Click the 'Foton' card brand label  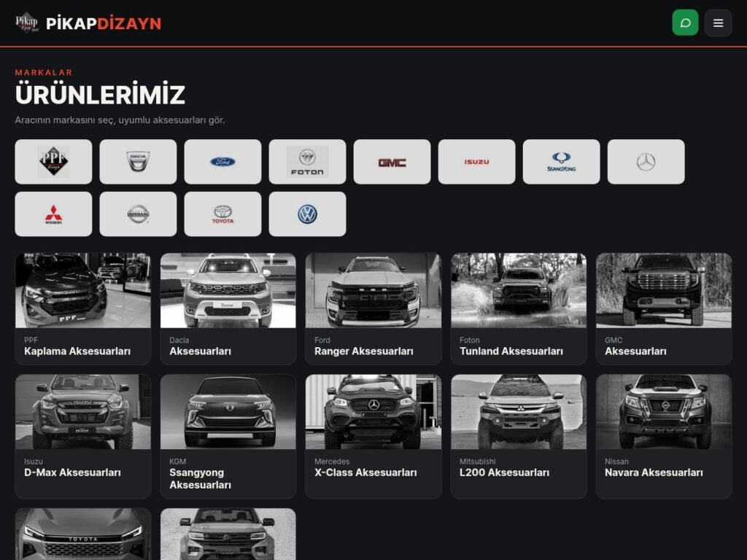[x=469, y=340]
